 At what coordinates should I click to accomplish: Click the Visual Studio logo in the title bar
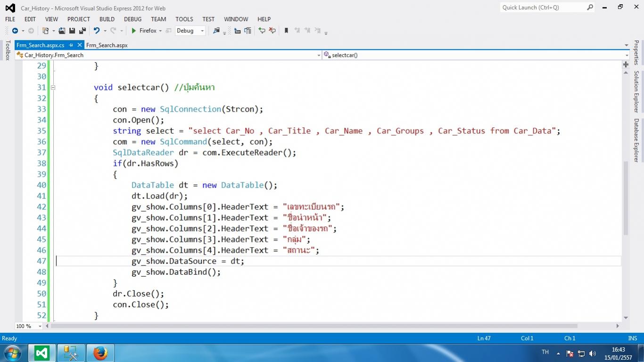(10, 8)
